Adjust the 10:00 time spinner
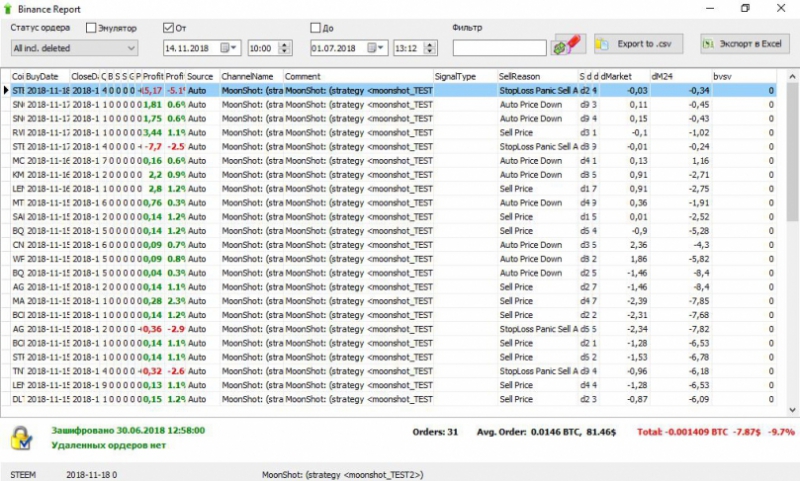 [285, 48]
